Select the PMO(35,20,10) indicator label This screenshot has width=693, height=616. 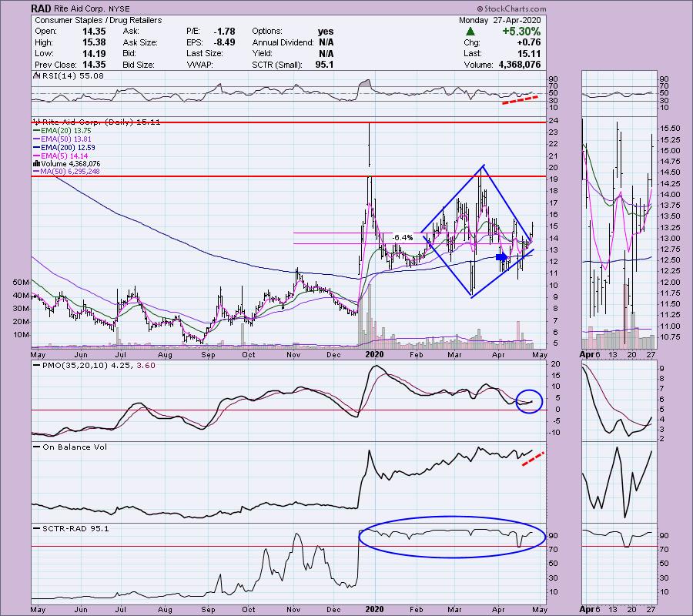click(75, 366)
